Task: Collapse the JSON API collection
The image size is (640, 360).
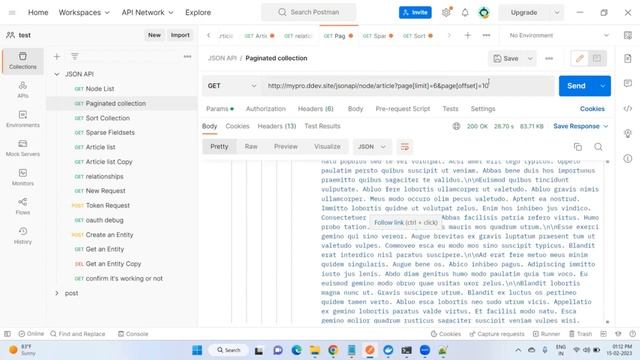Action: coord(57,74)
